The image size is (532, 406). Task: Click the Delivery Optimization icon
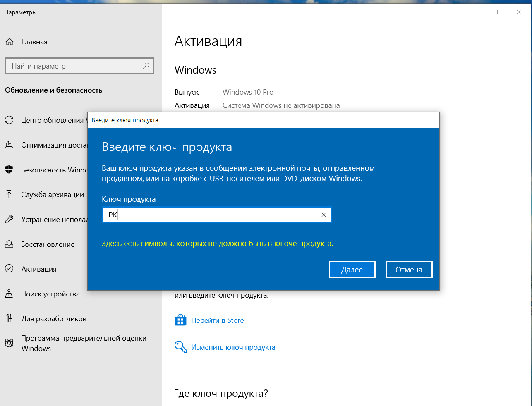[9, 145]
